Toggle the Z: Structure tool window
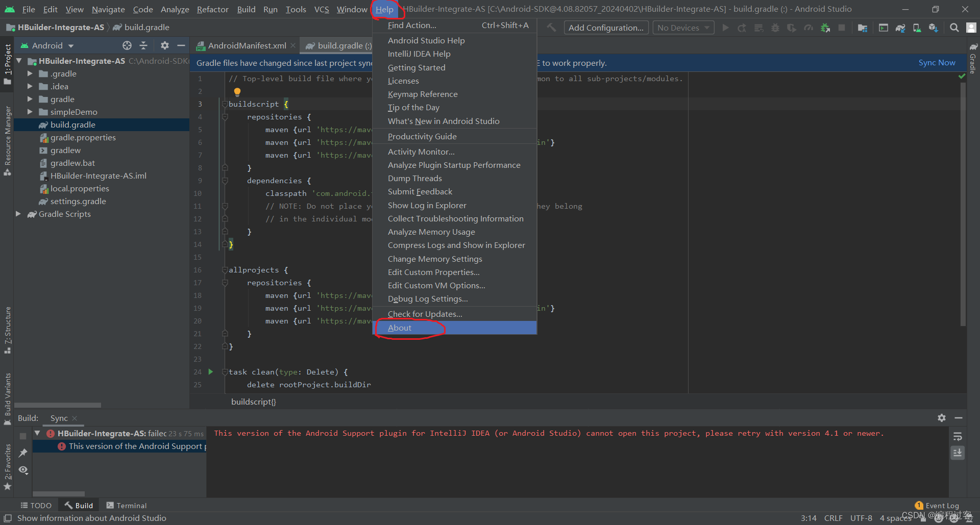This screenshot has width=980, height=525. [x=7, y=330]
